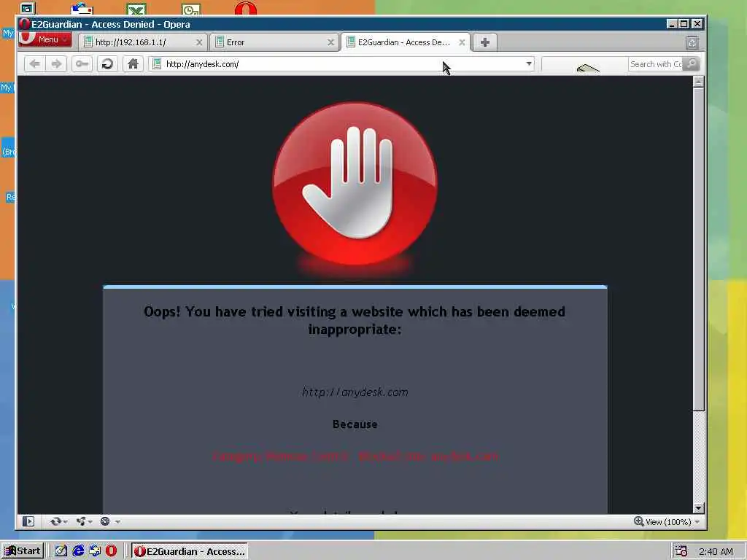This screenshot has width=747, height=560.
Task: Click the zoom magnifier icon in status bar
Action: tap(638, 521)
